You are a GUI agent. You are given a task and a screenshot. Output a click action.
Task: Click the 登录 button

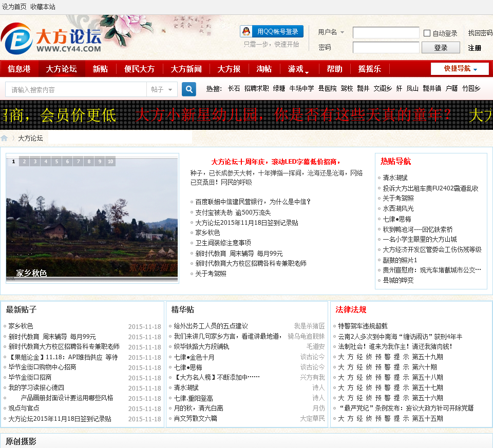point(441,48)
